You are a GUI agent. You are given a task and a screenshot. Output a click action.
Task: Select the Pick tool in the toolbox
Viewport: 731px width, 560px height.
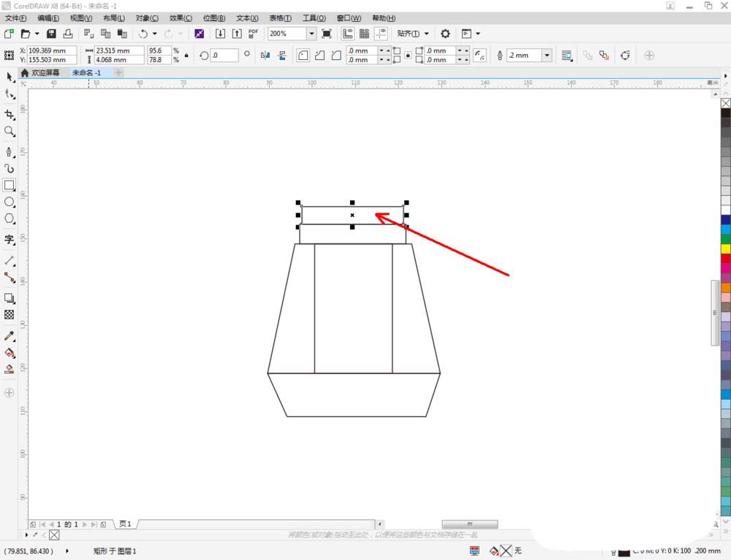(x=10, y=77)
